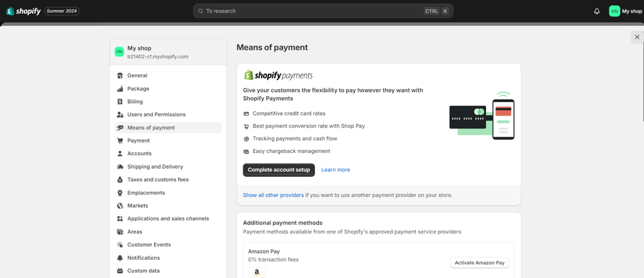Click the General store icon in sidebar
Screen dimensions: 644x278
click(x=120, y=75)
